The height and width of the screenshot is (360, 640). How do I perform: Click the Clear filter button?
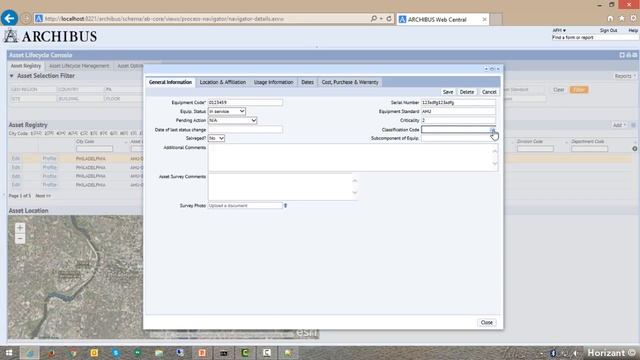point(558,90)
